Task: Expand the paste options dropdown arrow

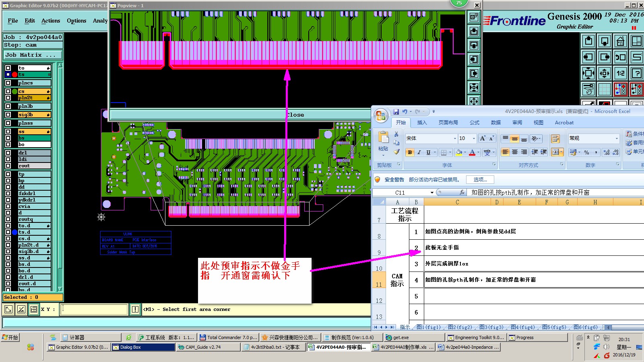Action: (383, 155)
